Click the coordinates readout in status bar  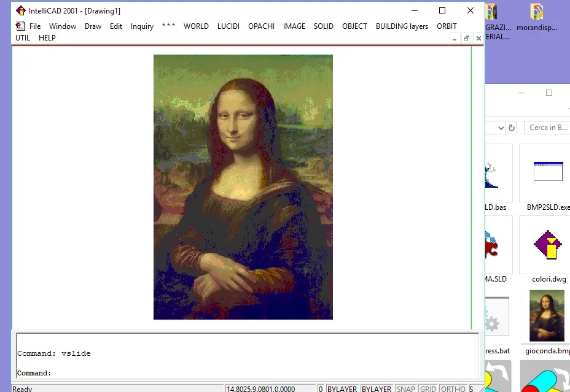pyautogui.click(x=270, y=389)
